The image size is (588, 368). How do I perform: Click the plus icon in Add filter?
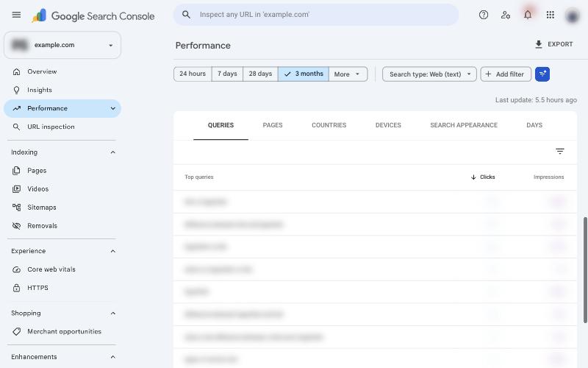point(488,74)
